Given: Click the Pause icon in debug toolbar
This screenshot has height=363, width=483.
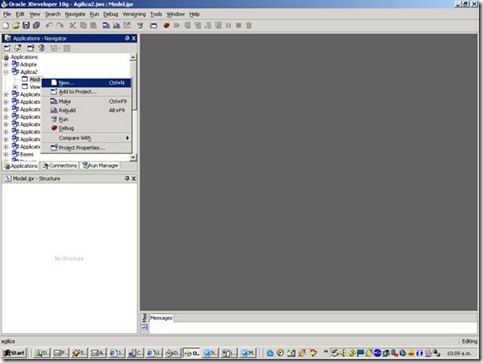Looking at the screenshot, I should pyautogui.click(x=228, y=25).
